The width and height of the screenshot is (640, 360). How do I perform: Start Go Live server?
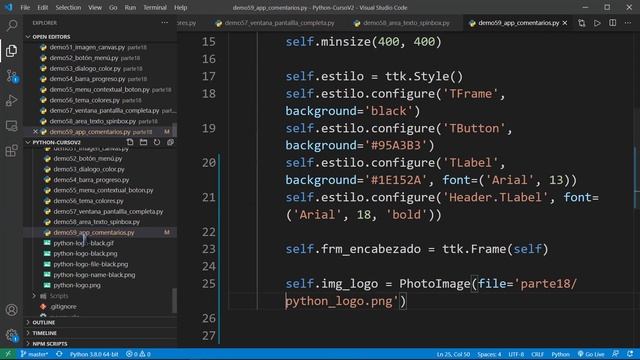click(x=591, y=354)
